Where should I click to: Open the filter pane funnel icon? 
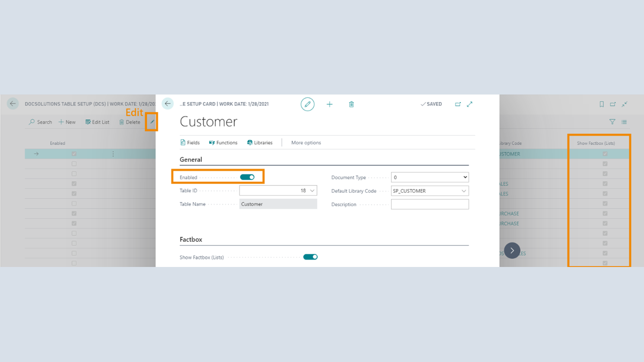(x=612, y=122)
